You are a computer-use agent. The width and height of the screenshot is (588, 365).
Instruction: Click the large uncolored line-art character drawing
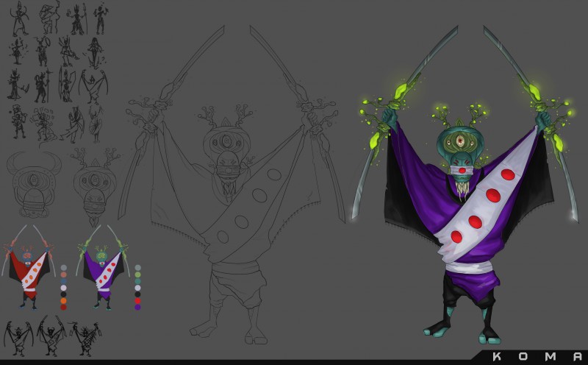pos(232,184)
